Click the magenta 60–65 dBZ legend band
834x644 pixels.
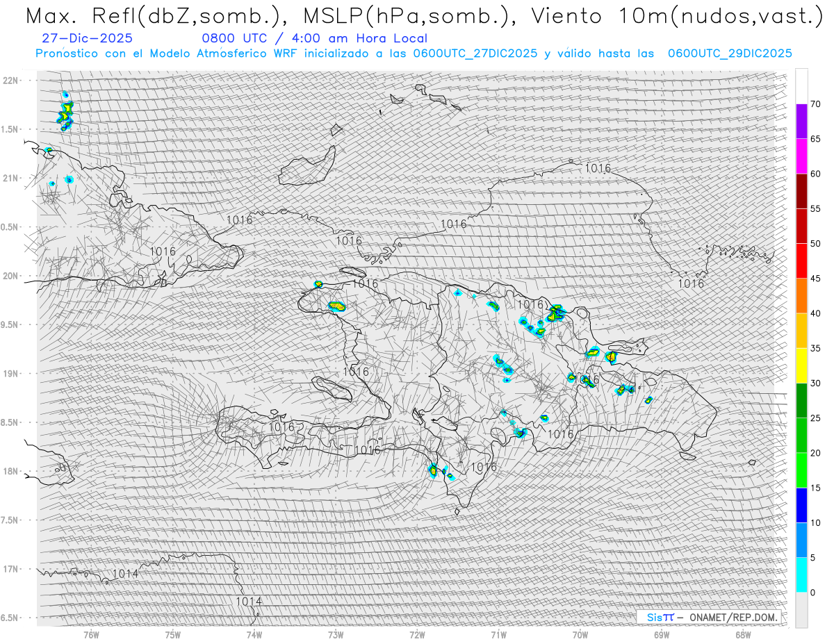(801, 156)
